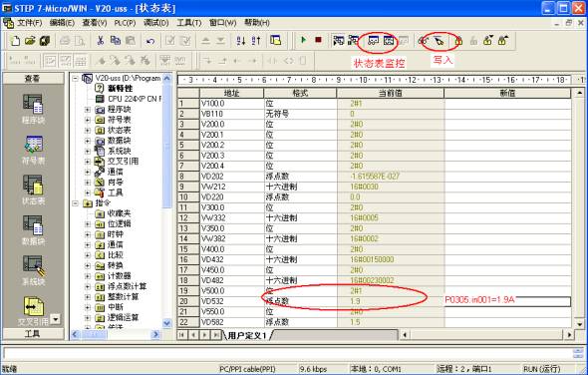Click the Read All glasses icon

click(424, 40)
